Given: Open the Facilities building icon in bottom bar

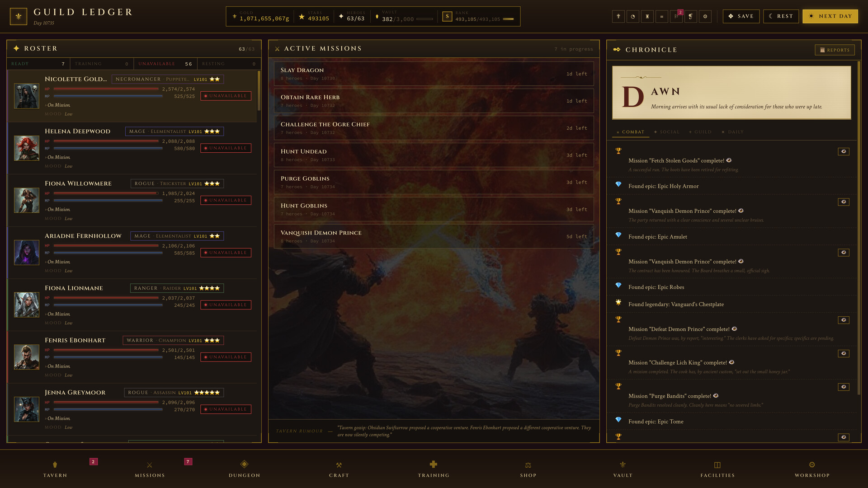Looking at the screenshot, I should pos(717,465).
